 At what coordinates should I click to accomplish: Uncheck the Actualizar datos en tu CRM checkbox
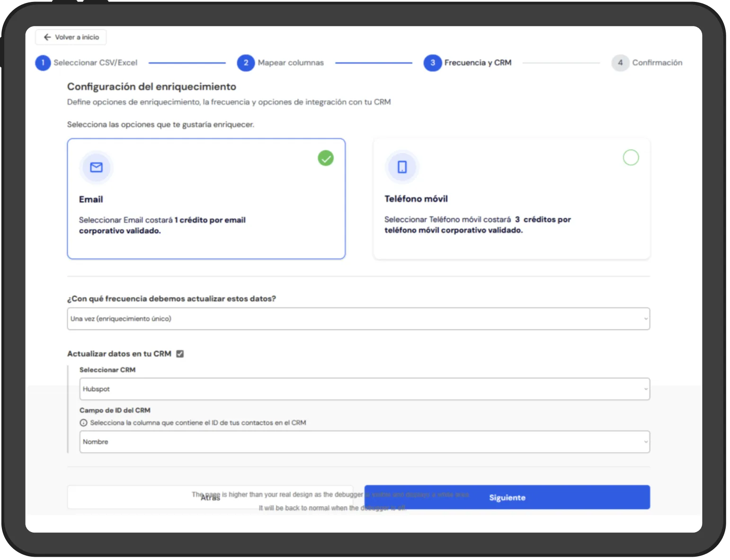[180, 354]
